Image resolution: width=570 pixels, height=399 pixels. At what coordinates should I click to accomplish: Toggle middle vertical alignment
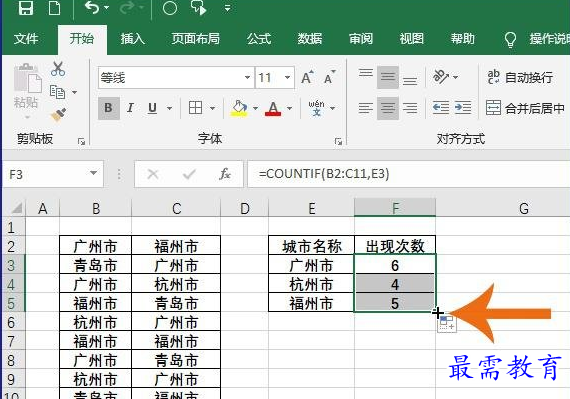click(x=388, y=77)
